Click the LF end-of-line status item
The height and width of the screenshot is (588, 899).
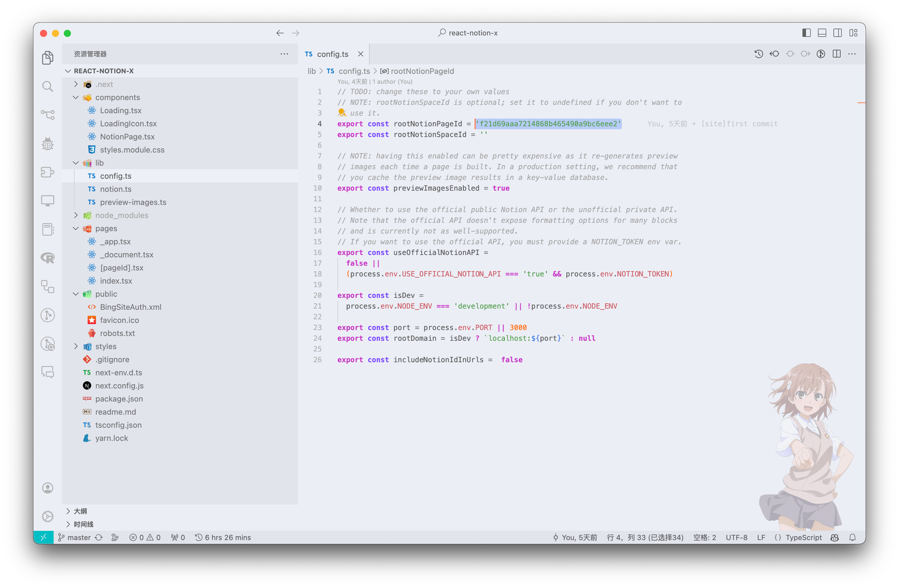coord(761,537)
